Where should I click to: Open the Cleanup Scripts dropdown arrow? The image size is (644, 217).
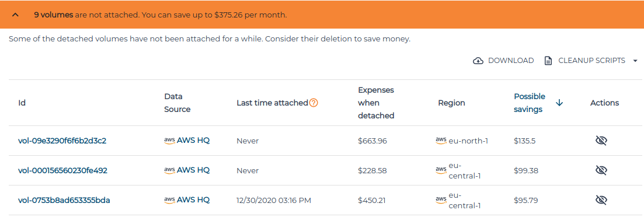pyautogui.click(x=635, y=61)
